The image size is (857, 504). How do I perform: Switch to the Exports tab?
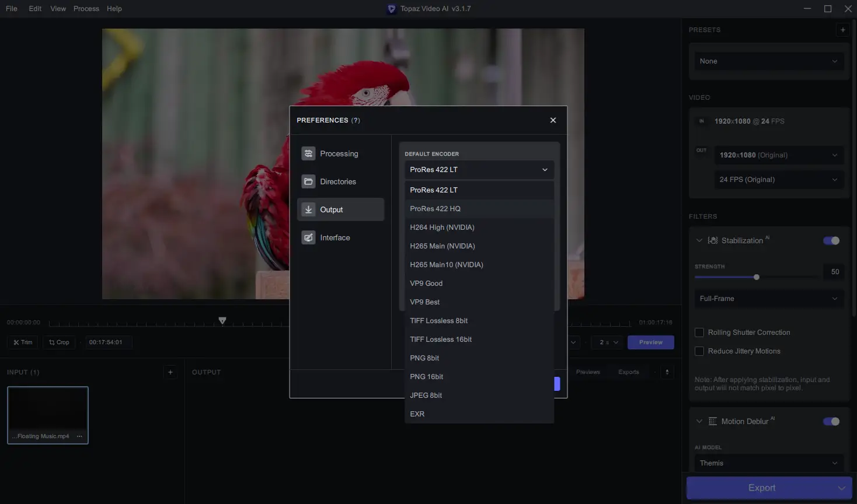pos(629,372)
